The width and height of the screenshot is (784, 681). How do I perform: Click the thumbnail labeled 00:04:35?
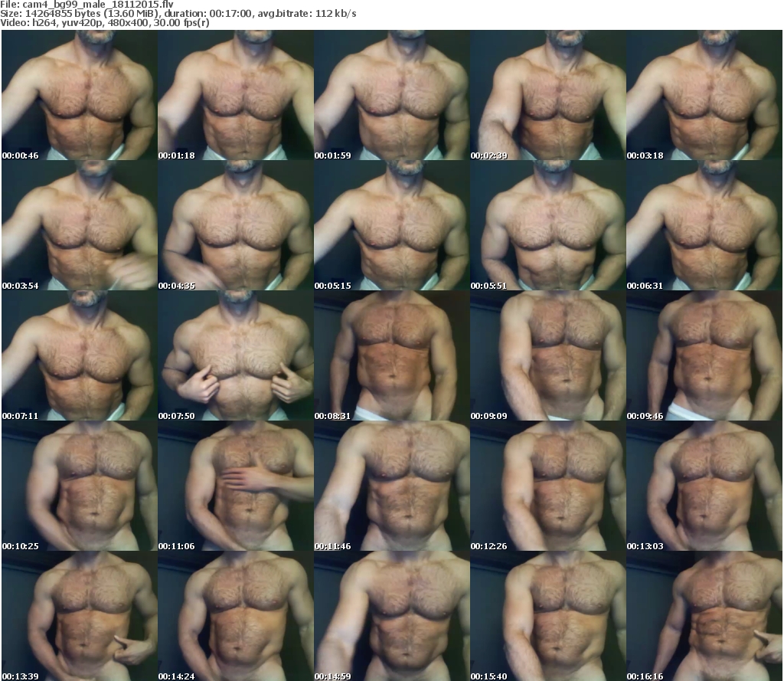pyautogui.click(x=236, y=225)
